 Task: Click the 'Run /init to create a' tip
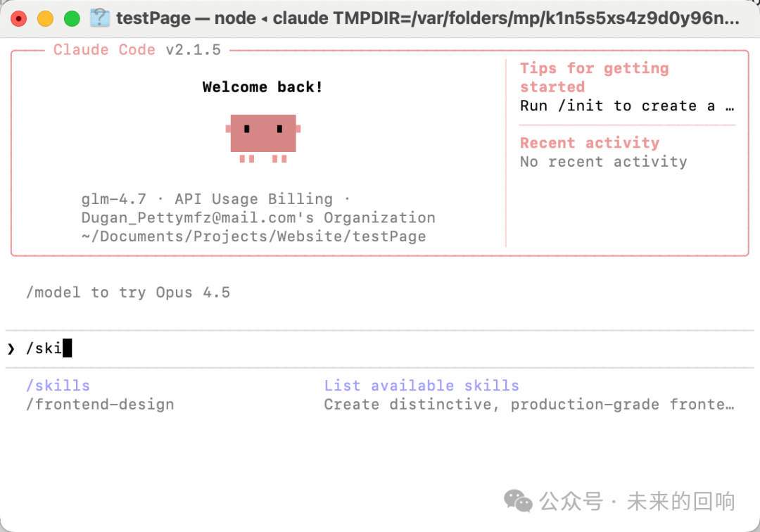pyautogui.click(x=626, y=106)
